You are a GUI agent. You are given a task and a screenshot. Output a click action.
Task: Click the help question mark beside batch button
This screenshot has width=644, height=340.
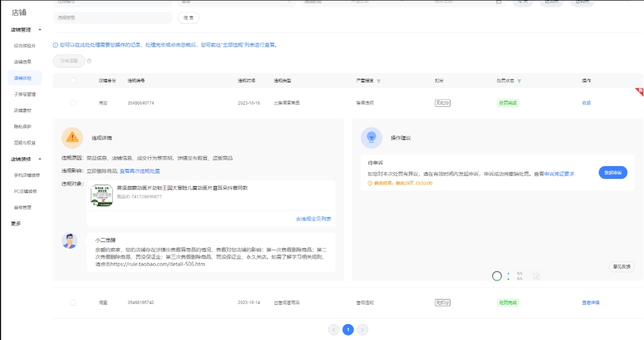pos(89,61)
